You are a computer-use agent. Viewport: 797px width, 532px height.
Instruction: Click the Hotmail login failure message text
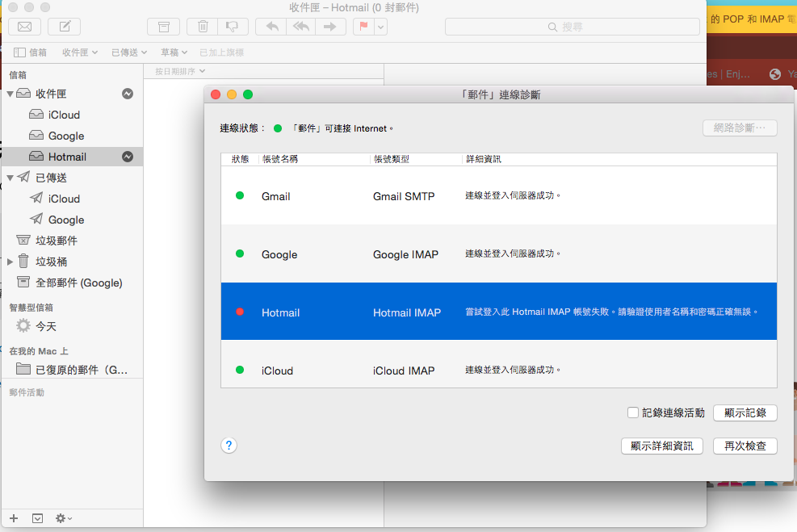click(x=611, y=312)
